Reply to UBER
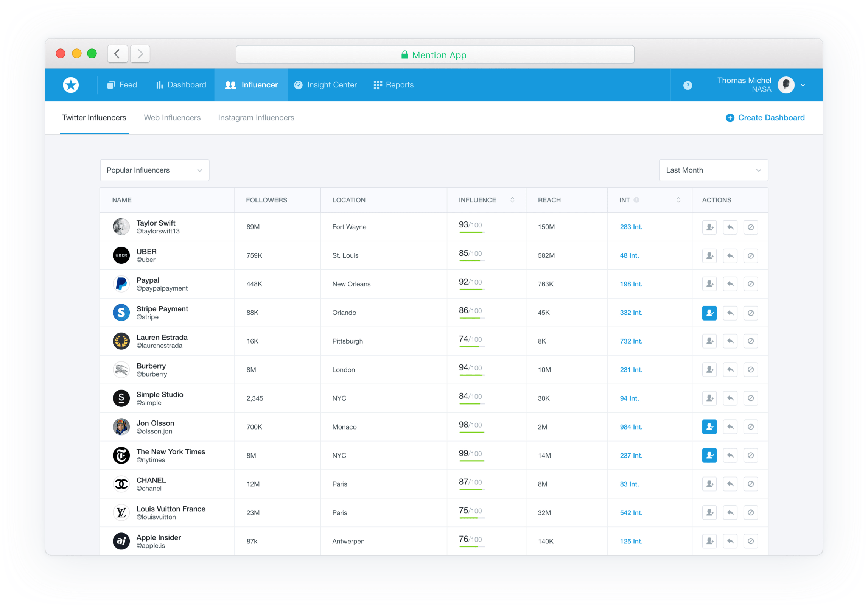The image size is (868, 607). pyautogui.click(x=730, y=256)
